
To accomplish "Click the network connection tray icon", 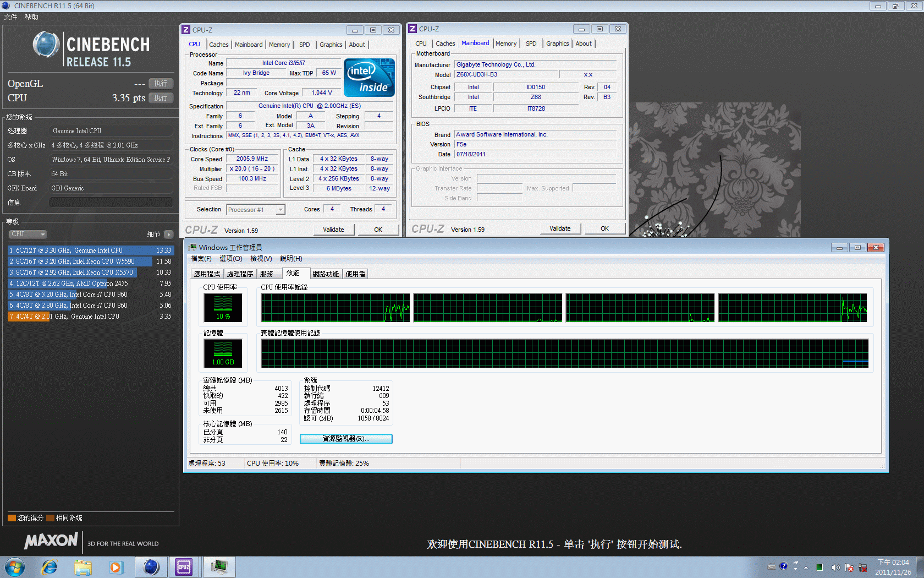I will click(862, 568).
